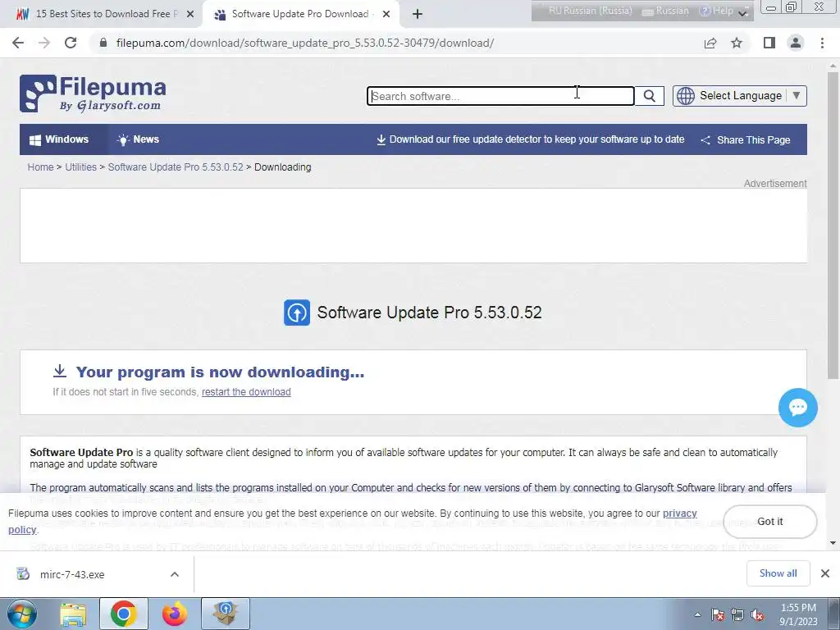Click the Action Center flag tray icon
This screenshot has height=630, width=840.
[718, 615]
